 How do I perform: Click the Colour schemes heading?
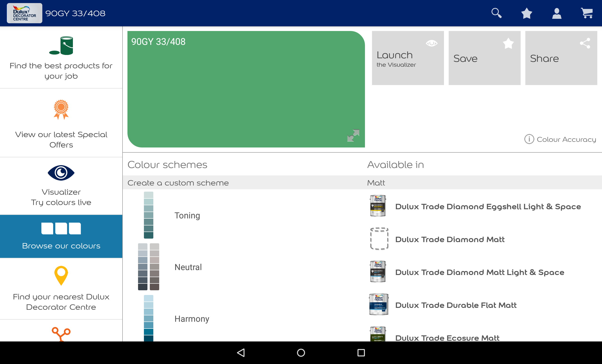click(x=167, y=165)
